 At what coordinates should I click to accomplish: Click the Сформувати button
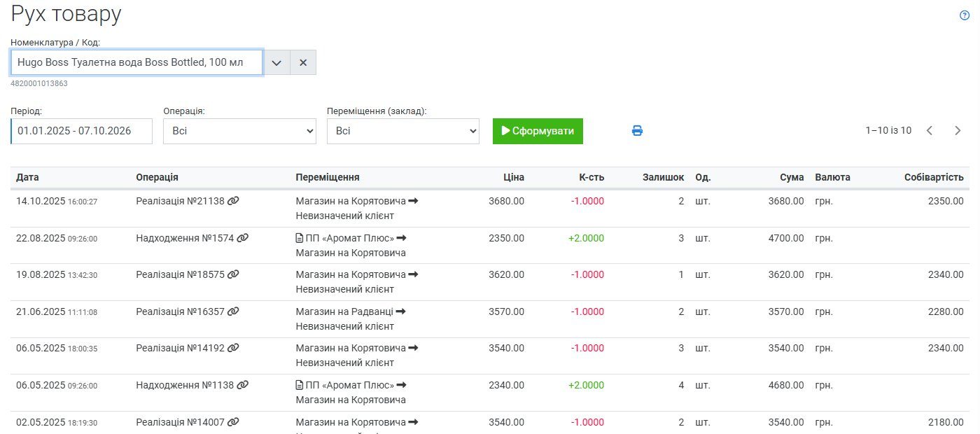(x=538, y=131)
